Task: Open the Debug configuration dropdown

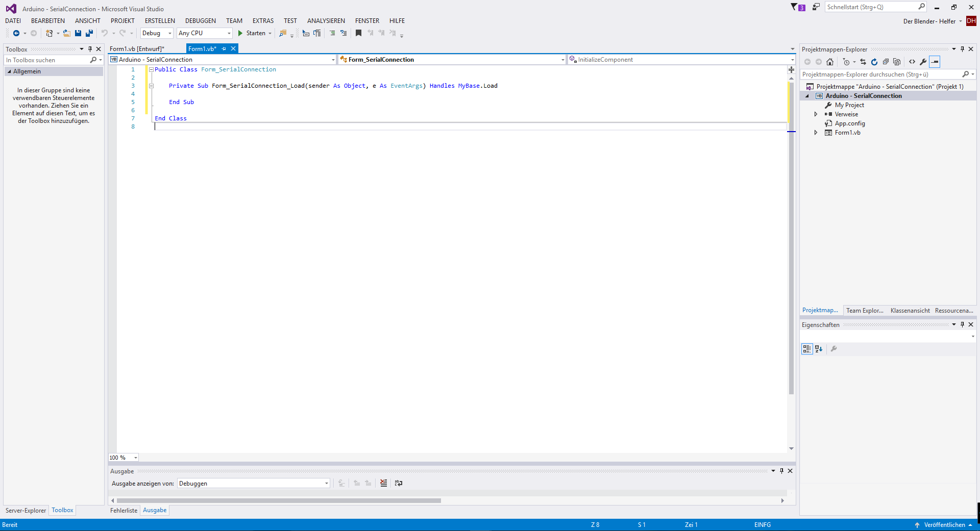Action: 170,33
